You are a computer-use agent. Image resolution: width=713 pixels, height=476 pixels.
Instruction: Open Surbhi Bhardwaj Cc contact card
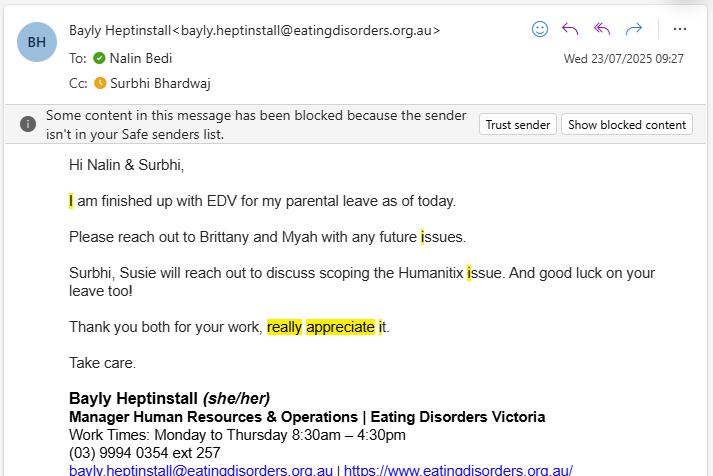coord(160,83)
